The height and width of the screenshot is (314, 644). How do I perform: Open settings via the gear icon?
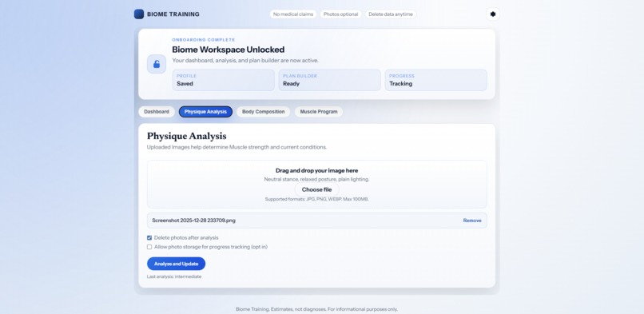(493, 14)
